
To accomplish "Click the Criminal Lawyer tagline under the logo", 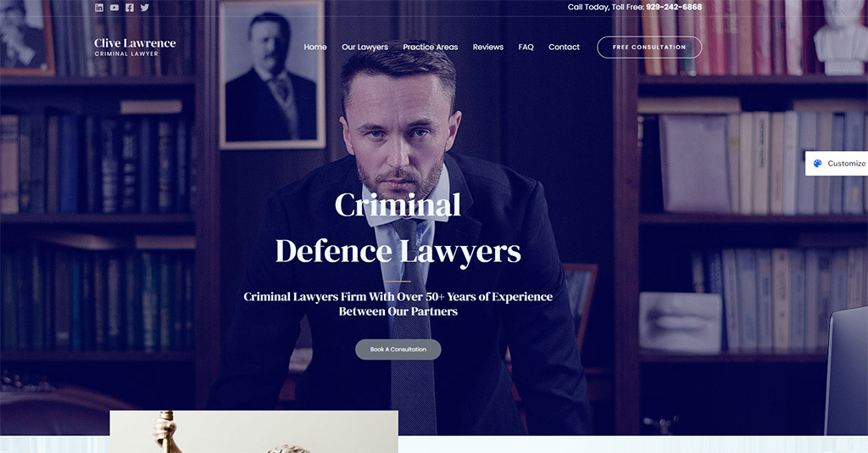I will 127,53.
